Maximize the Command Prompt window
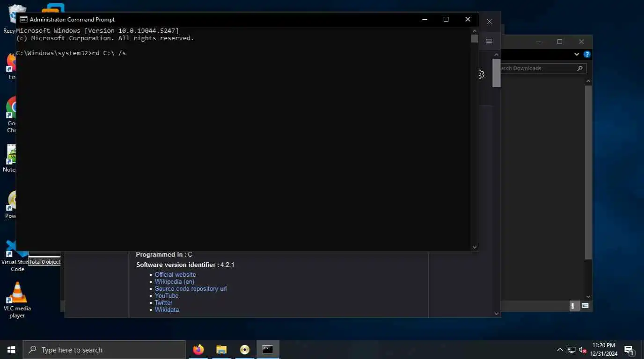Screen dimensions: 644x359 point(446,19)
